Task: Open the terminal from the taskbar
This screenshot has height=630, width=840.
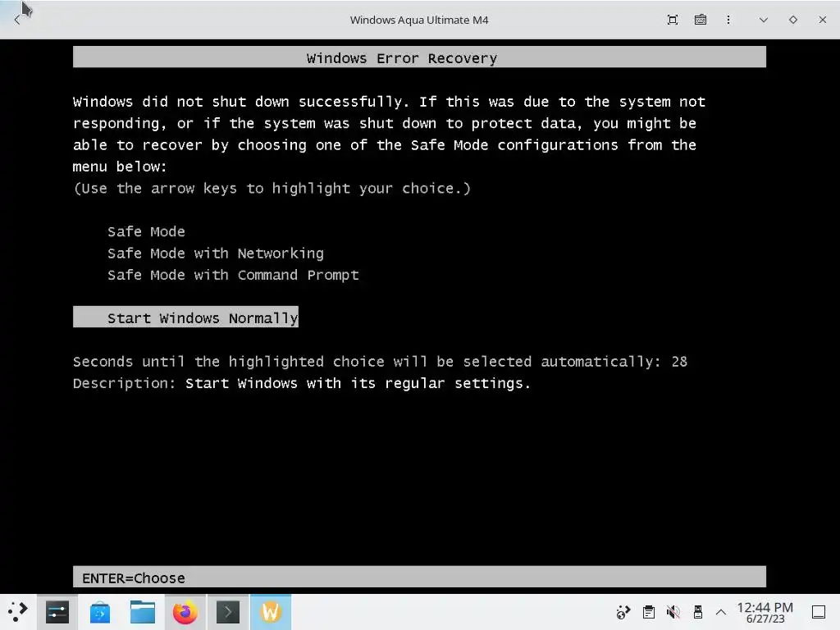Action: [228, 612]
